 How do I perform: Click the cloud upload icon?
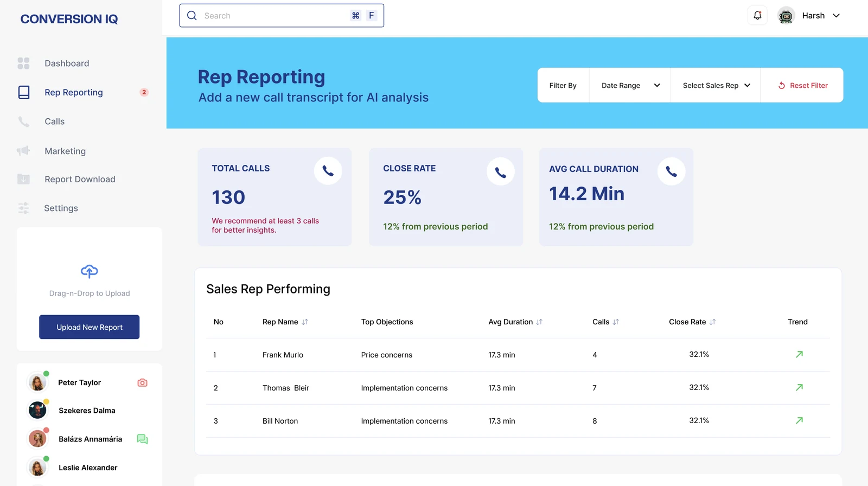tap(90, 271)
